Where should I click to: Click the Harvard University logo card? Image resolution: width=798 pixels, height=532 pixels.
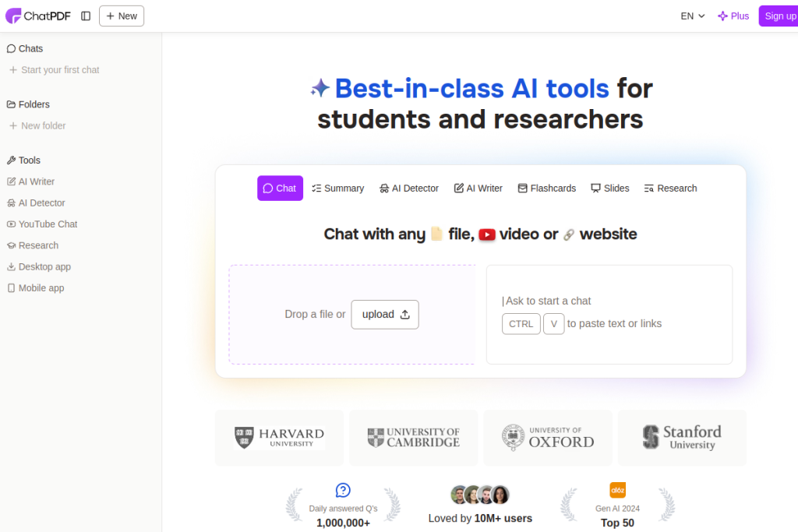279,438
